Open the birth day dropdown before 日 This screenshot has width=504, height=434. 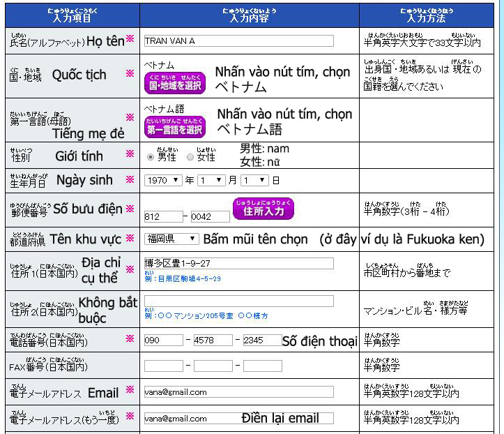tap(254, 180)
